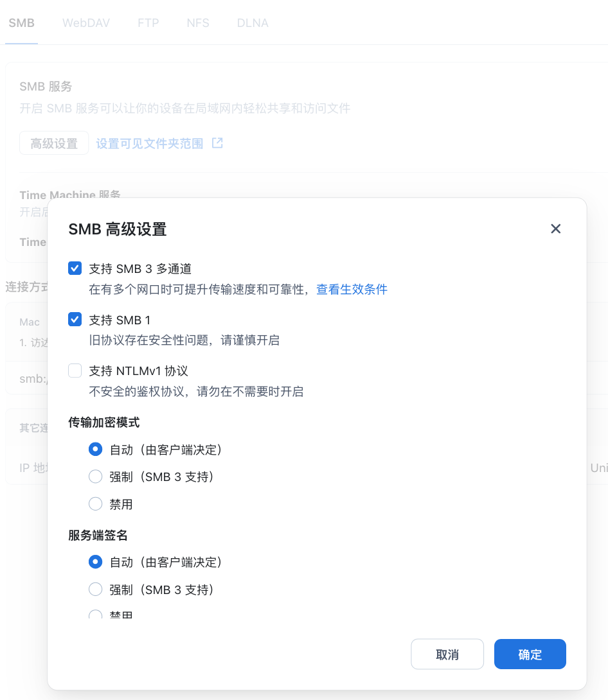Switch to the WebDAV tab

coord(85,22)
